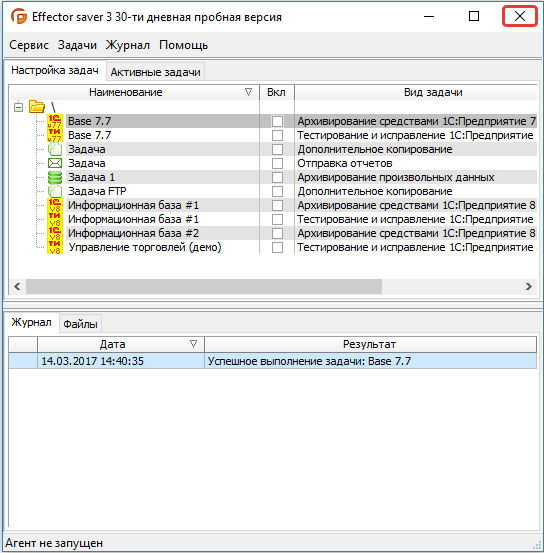Click the Наименование column header label
This screenshot has height=553, width=544.
[126, 92]
